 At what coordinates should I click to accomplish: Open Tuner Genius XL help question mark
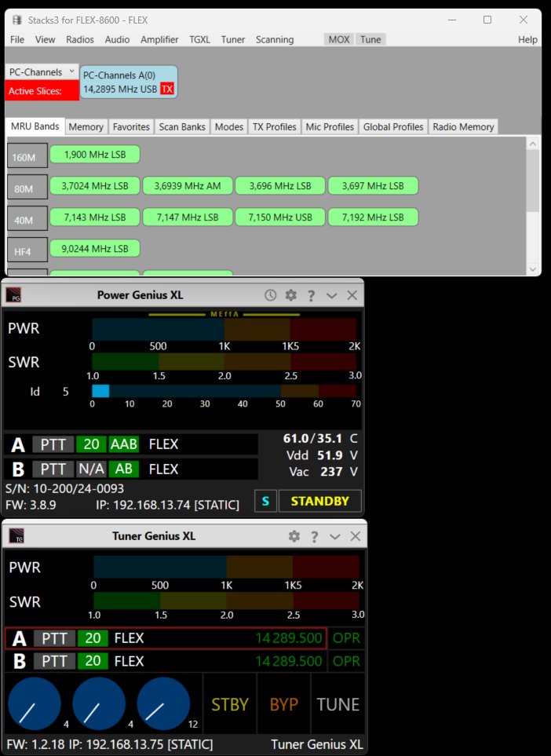pyautogui.click(x=314, y=537)
